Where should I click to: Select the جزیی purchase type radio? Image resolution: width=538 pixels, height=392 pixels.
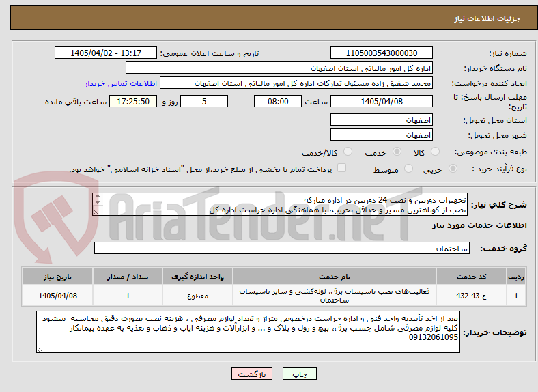453,168
